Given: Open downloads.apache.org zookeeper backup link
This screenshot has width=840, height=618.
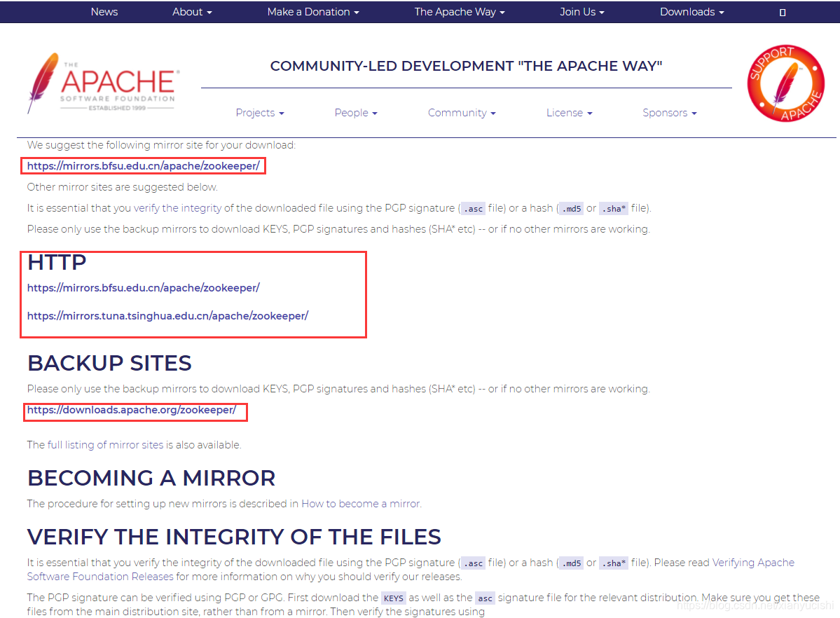Looking at the screenshot, I should (131, 409).
